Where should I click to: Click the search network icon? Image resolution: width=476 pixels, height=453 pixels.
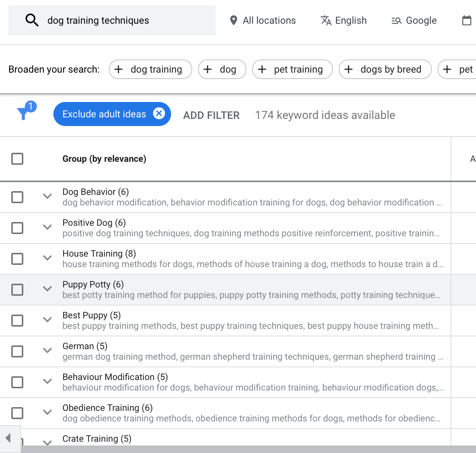pos(397,21)
